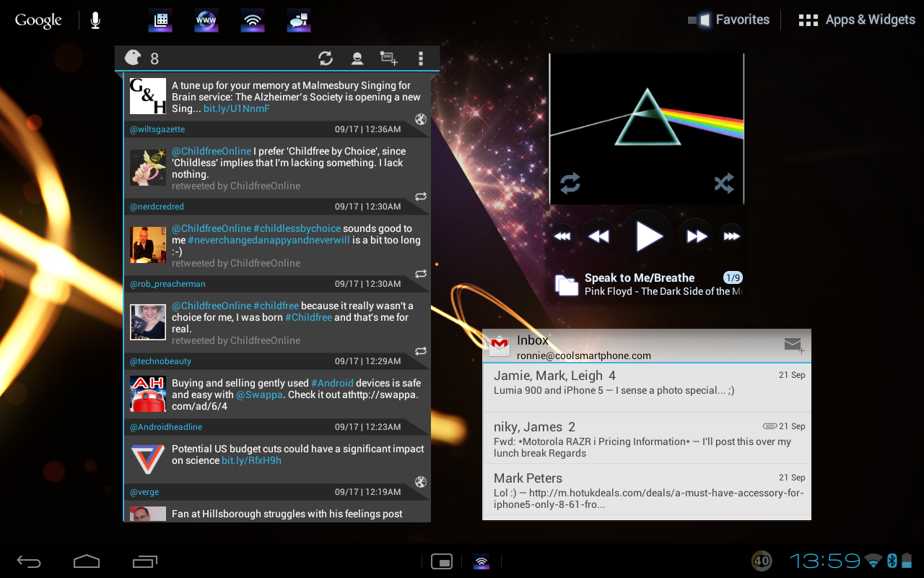924x578 pixels.
Task: Skip to previous track
Action: pos(562,236)
